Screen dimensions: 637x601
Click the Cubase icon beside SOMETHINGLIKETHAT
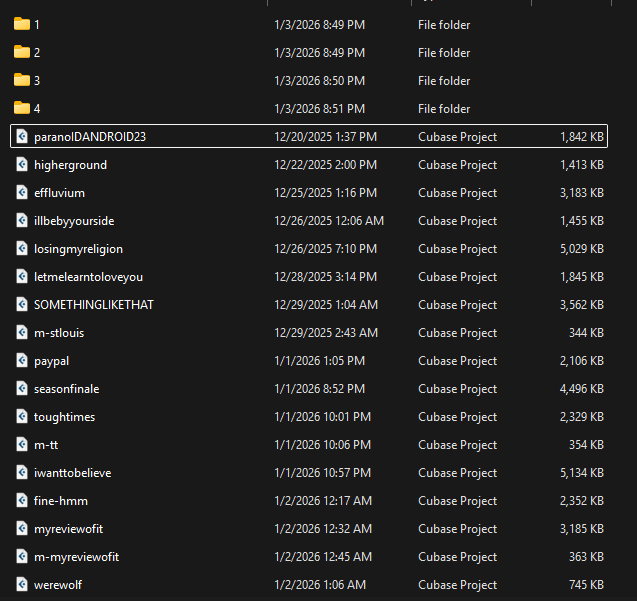coord(22,304)
